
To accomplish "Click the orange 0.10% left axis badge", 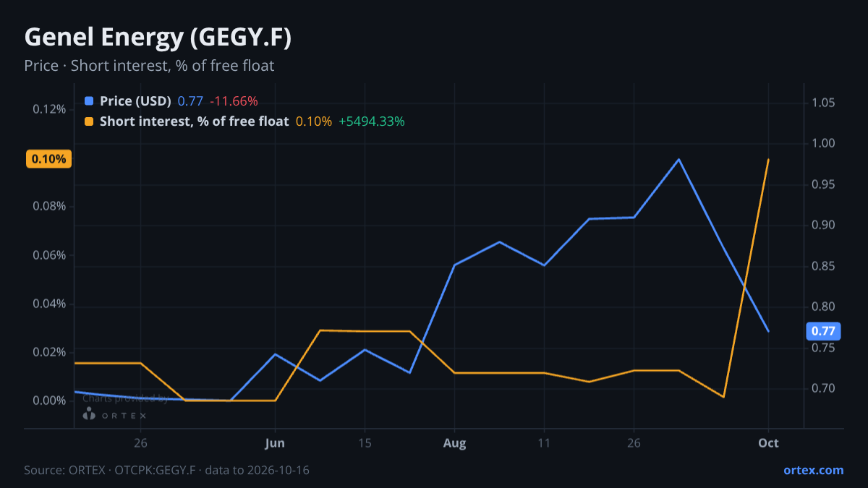I will [49, 159].
